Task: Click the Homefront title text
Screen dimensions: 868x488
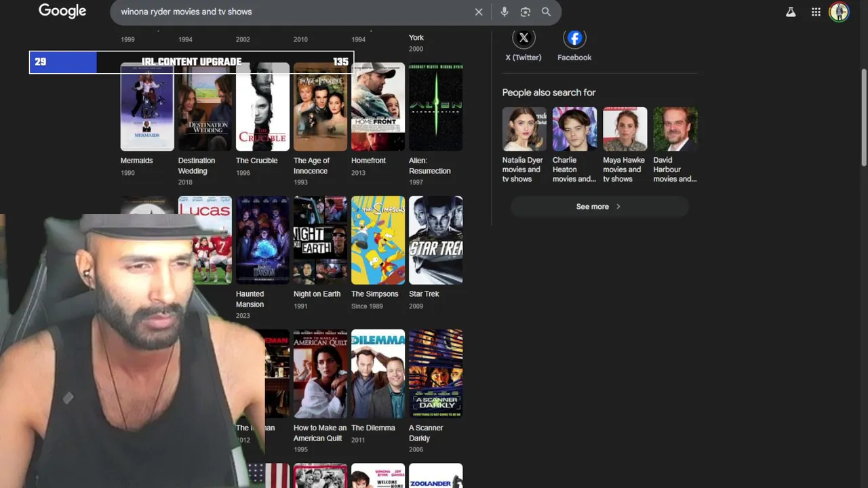Action: click(368, 161)
